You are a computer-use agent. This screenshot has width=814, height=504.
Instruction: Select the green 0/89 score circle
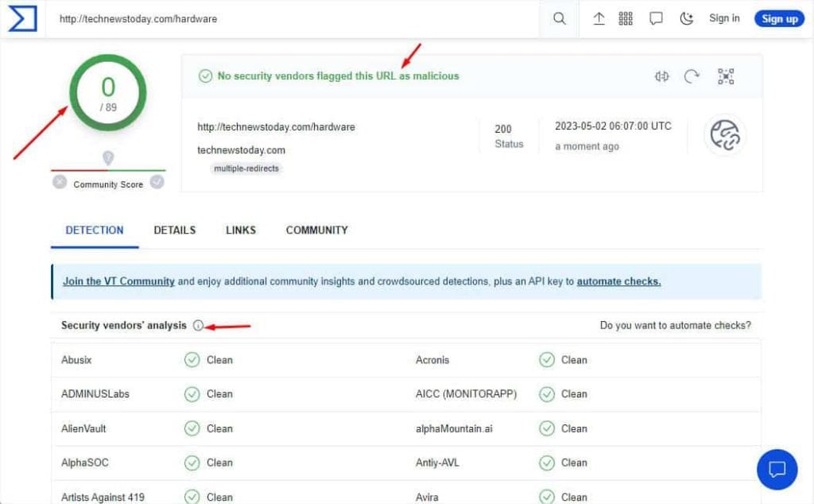coord(108,92)
